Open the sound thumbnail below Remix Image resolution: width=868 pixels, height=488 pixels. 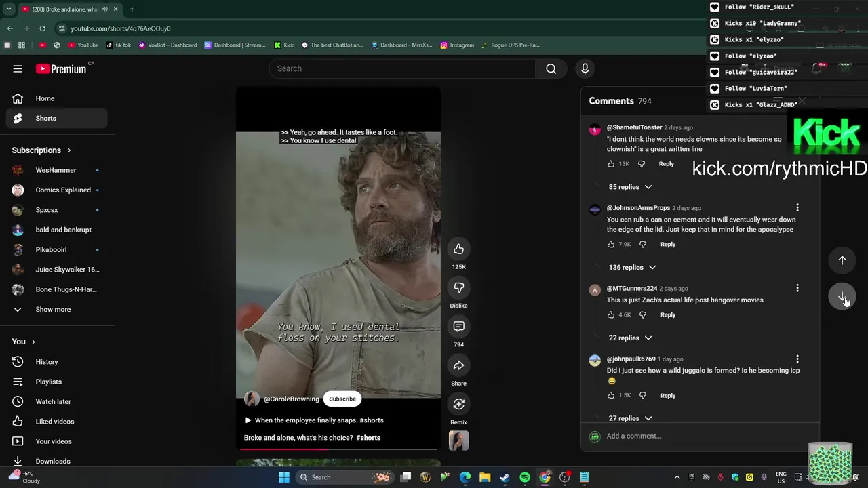458,441
